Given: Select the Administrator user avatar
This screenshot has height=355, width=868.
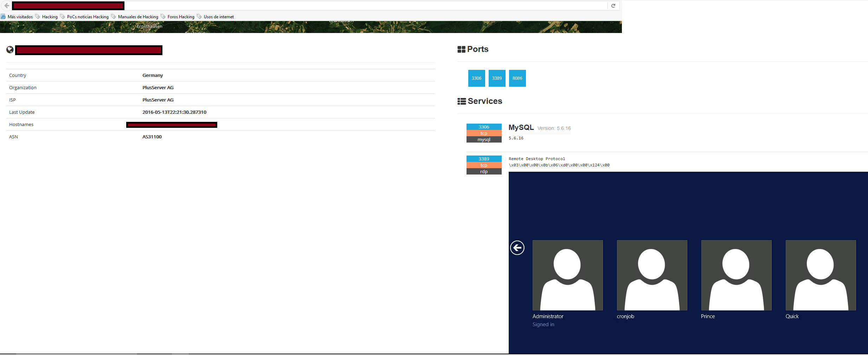Looking at the screenshot, I should tap(567, 275).
